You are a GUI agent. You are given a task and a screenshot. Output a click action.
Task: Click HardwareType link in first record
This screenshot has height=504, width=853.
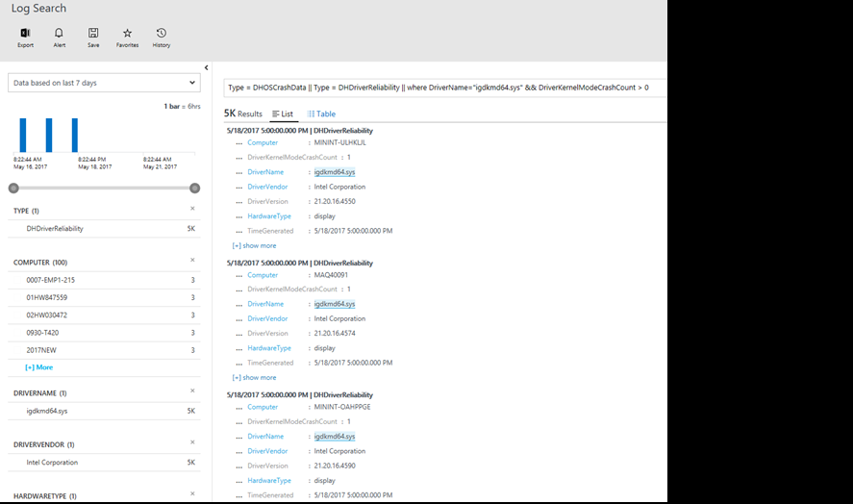[269, 216]
